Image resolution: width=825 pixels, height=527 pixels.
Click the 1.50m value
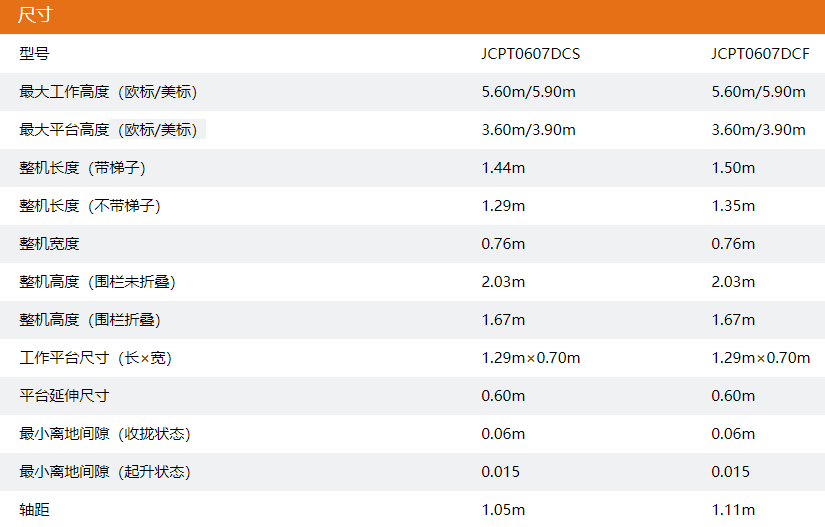(x=733, y=168)
